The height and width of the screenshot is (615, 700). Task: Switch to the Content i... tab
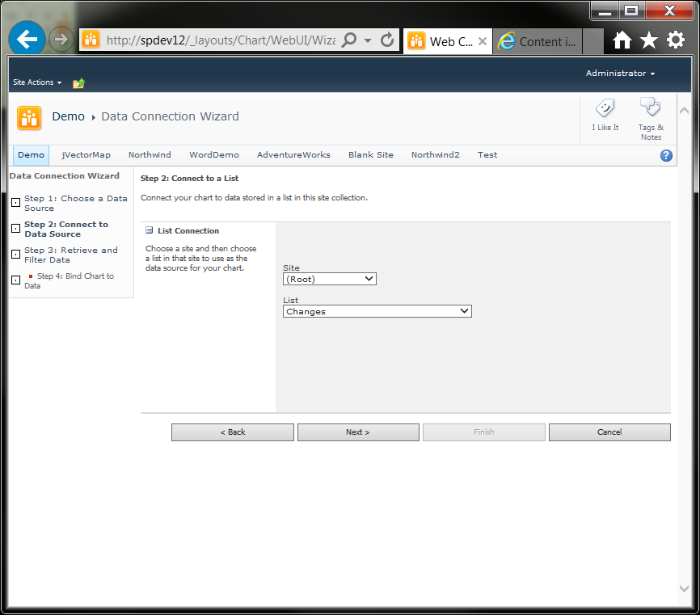pyautogui.click(x=537, y=41)
